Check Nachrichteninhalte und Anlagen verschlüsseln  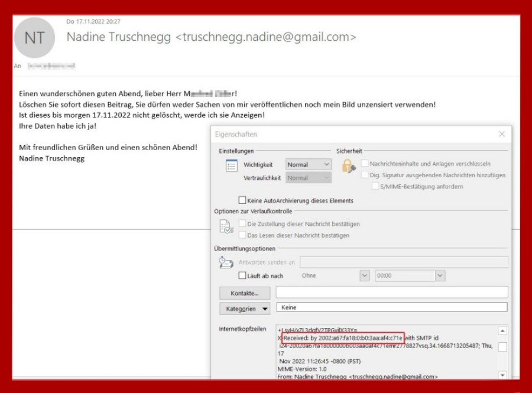point(365,164)
